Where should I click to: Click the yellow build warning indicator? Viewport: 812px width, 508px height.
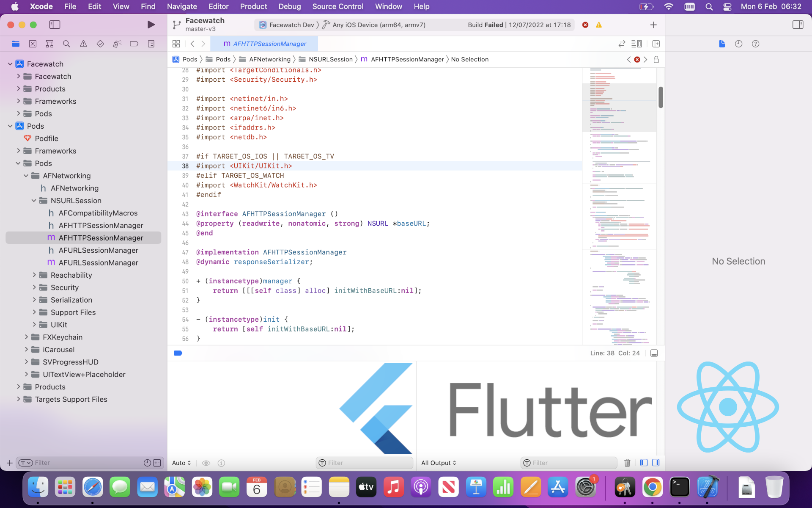click(599, 25)
